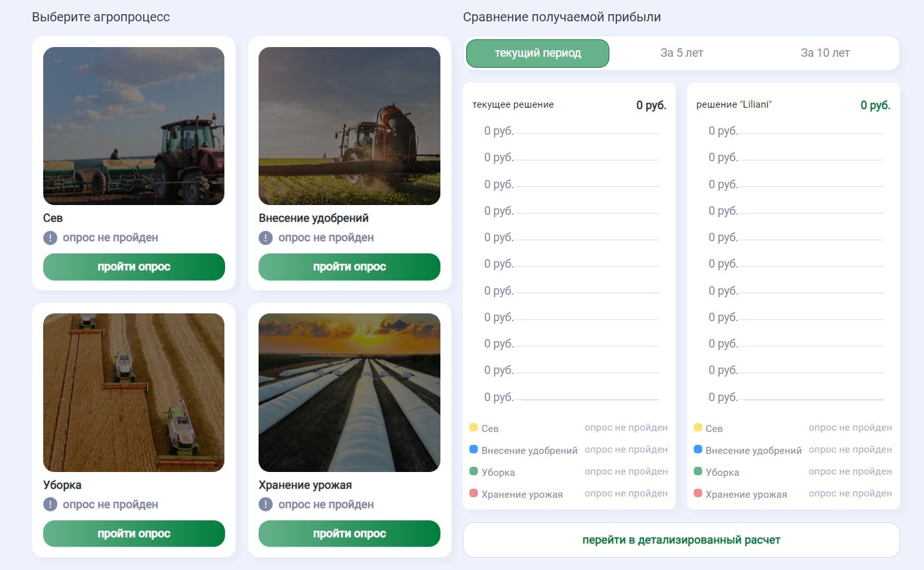
Task: Click the crop storage sunset image
Action: click(x=349, y=393)
